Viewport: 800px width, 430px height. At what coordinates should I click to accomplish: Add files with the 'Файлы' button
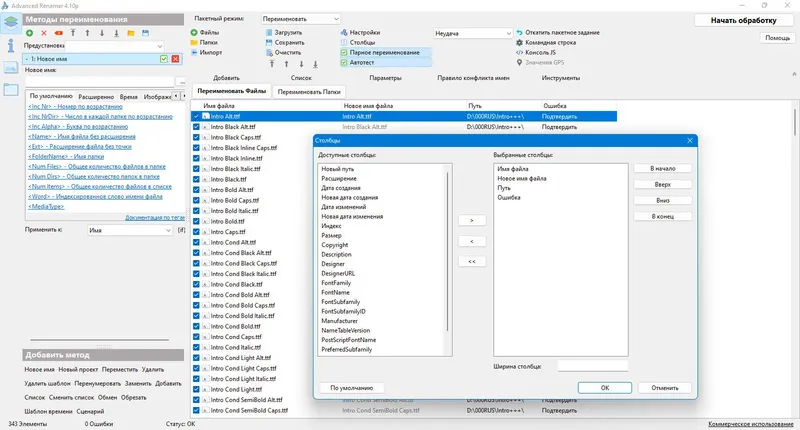pos(205,33)
